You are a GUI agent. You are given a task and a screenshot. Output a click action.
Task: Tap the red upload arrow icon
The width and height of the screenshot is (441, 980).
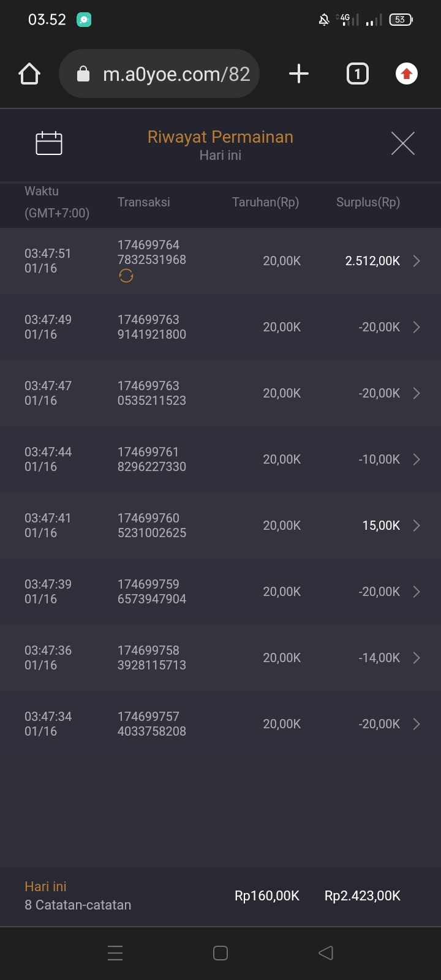pyautogui.click(x=406, y=74)
